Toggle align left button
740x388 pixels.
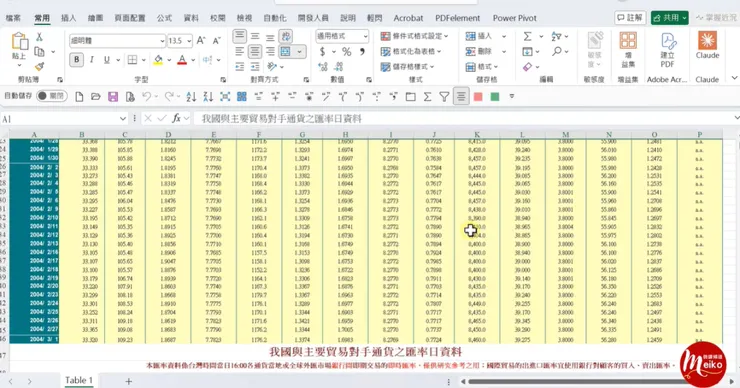[x=240, y=51]
